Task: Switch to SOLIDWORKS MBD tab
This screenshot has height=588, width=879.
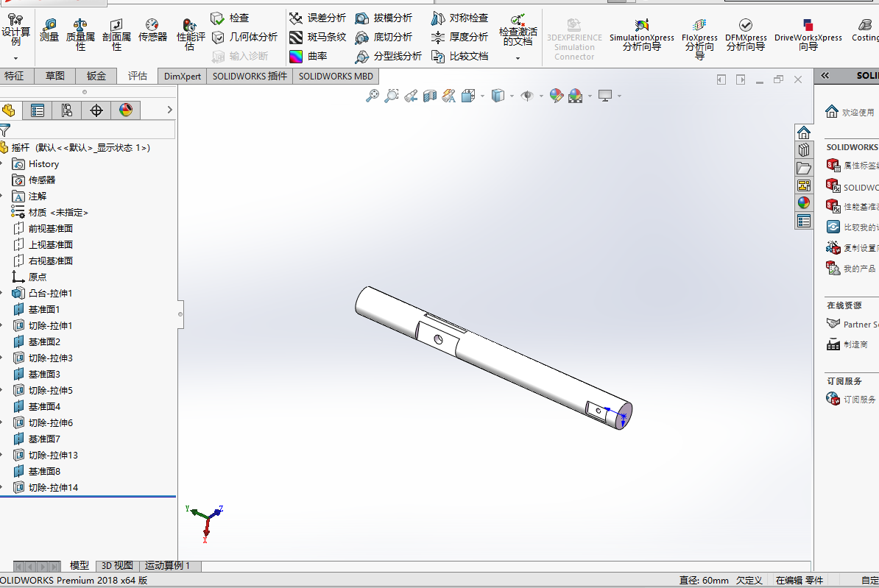Action: 336,76
